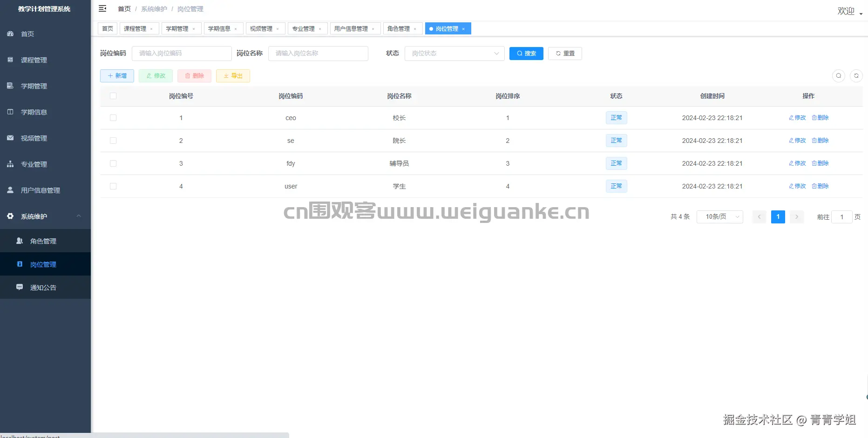Check the row for fdy 辅导员
Viewport: 868px width, 438px height.
click(113, 163)
